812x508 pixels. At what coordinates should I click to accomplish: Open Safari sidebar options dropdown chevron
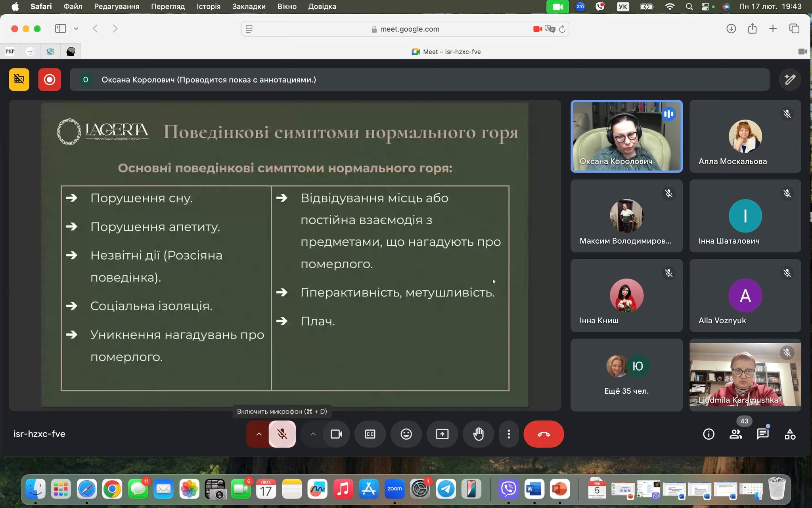76,29
